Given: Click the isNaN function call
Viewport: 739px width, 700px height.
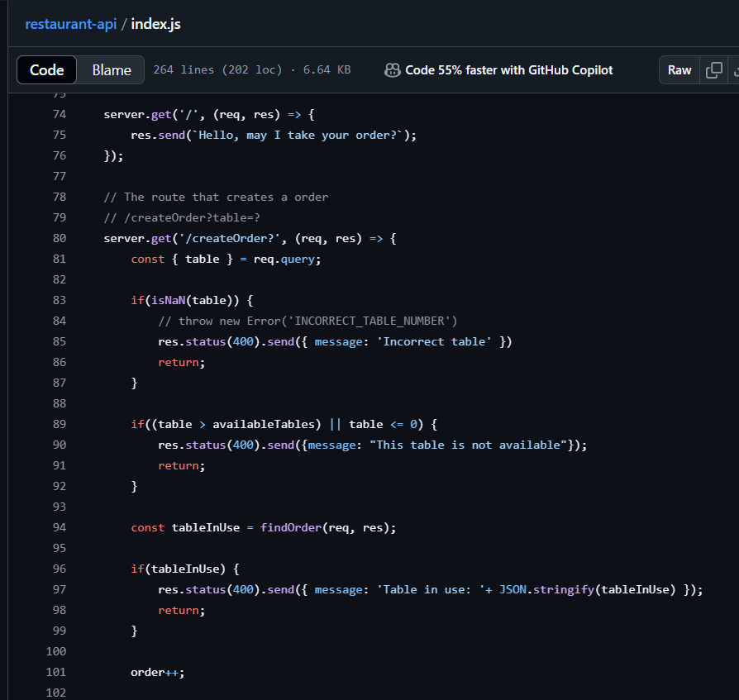Looking at the screenshot, I should (169, 301).
